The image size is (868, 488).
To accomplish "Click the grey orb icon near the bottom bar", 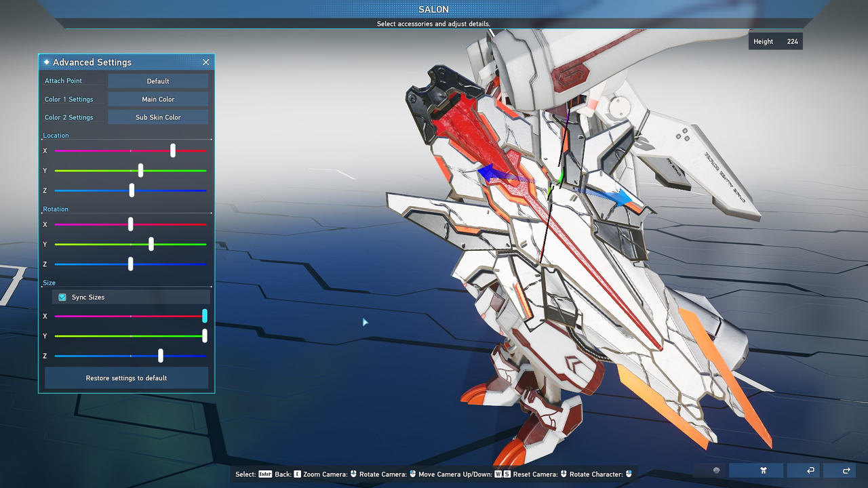I will point(717,470).
